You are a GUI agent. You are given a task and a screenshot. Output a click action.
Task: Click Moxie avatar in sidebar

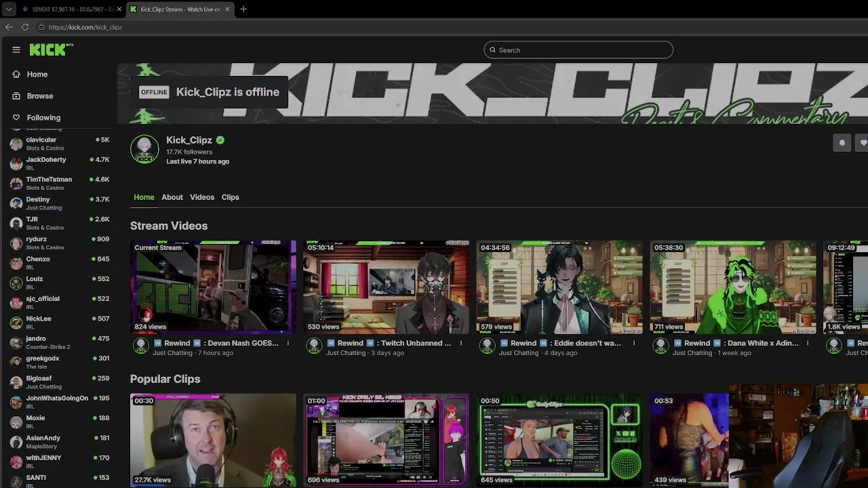click(16, 422)
